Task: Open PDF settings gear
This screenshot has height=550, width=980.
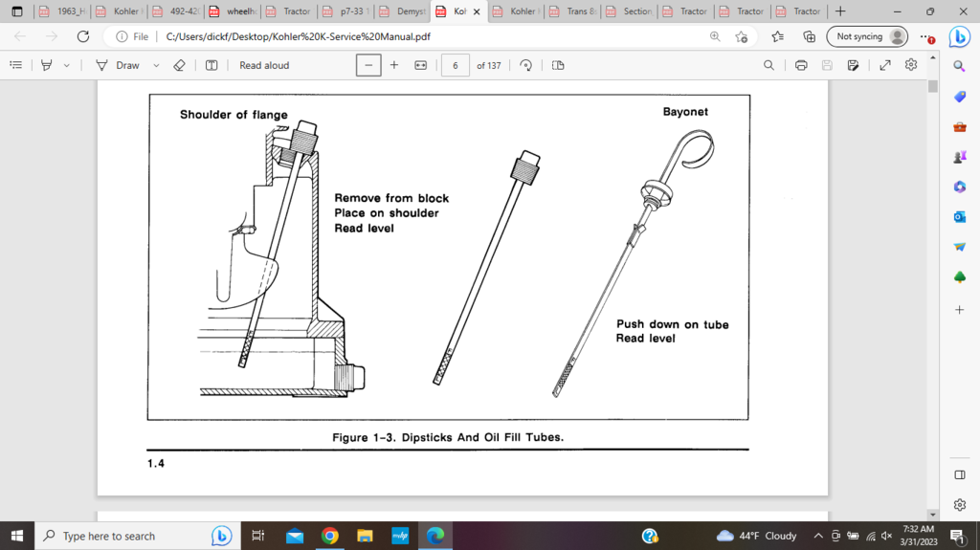Action: pos(911,65)
